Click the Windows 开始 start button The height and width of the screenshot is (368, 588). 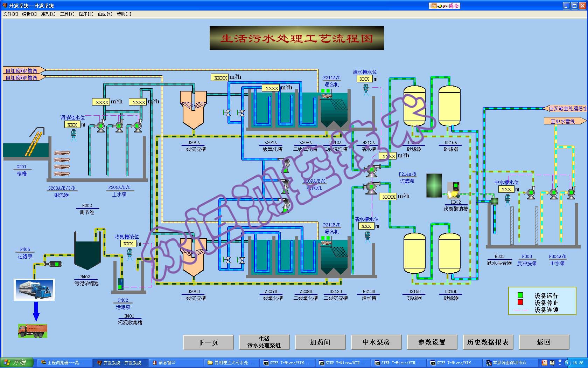[x=16, y=362]
